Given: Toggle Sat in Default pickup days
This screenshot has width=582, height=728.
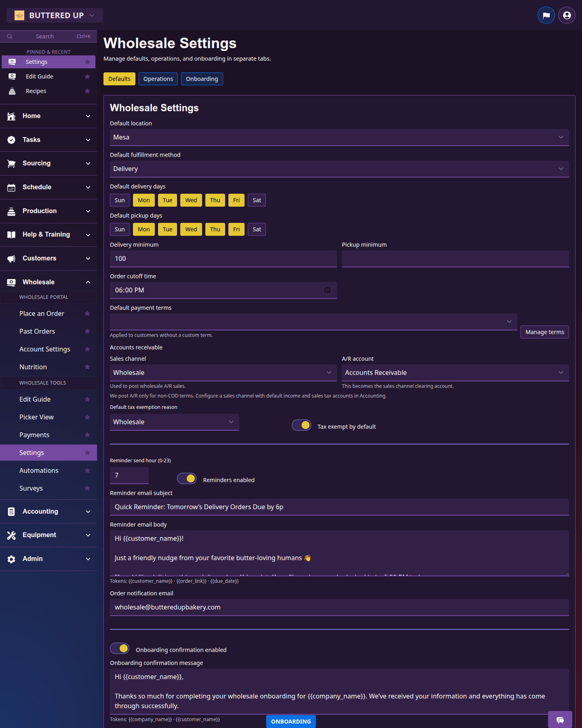Looking at the screenshot, I should point(257,229).
